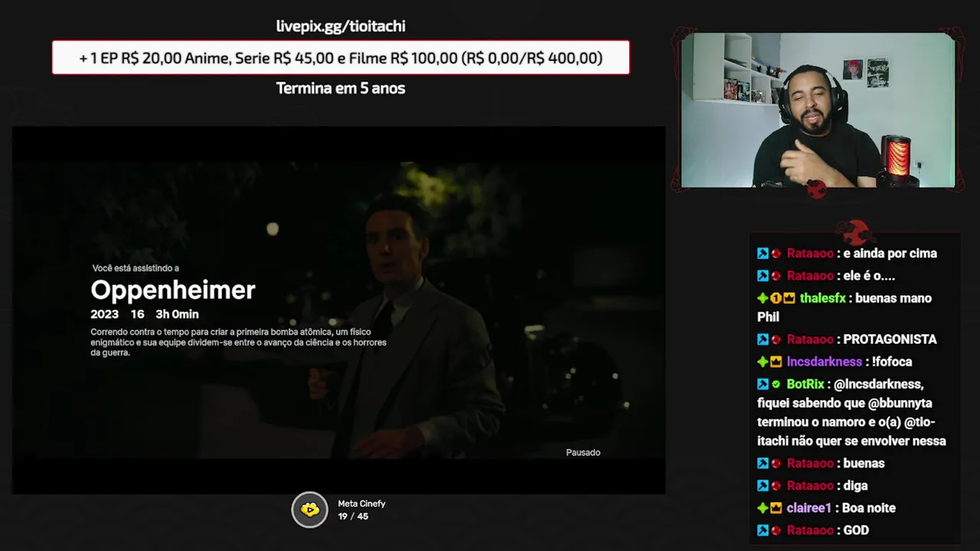Click green moderator badge next to lncsdarkness
The height and width of the screenshot is (551, 980).
coord(763,361)
